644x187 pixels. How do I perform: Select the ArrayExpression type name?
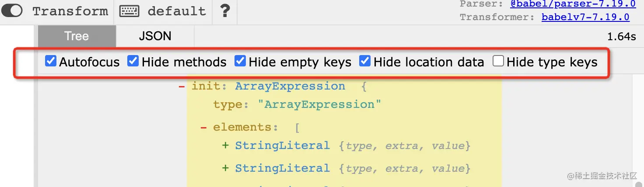(290, 86)
